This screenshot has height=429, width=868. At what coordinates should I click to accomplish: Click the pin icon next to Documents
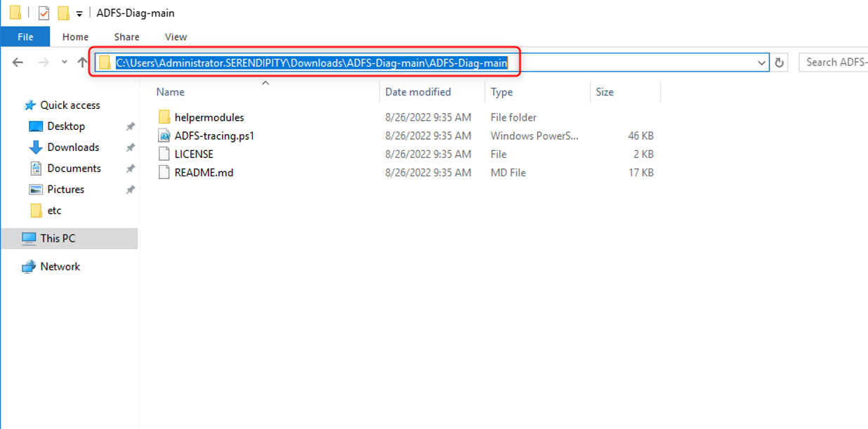coord(130,169)
